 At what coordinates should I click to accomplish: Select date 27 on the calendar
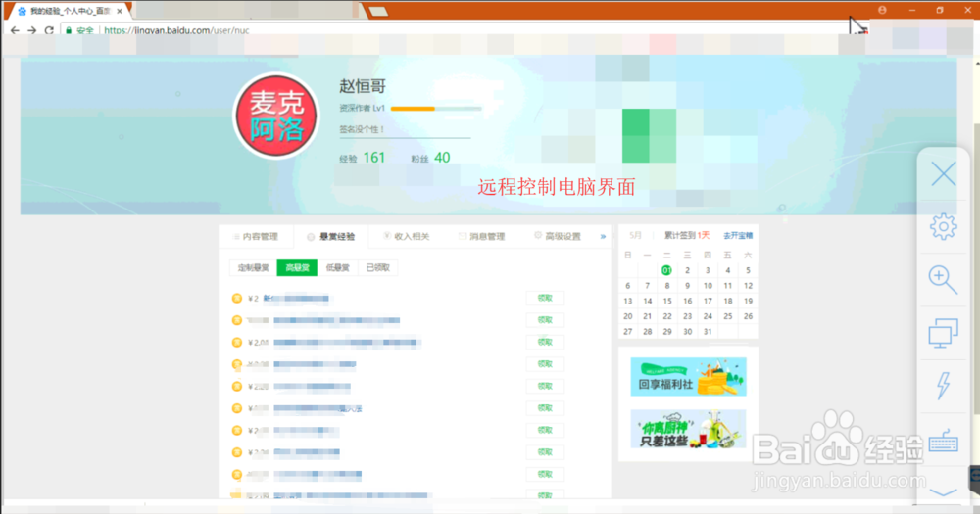628,332
